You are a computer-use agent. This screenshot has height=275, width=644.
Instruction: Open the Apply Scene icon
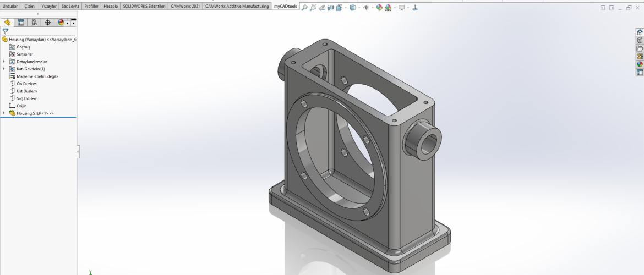[389, 8]
